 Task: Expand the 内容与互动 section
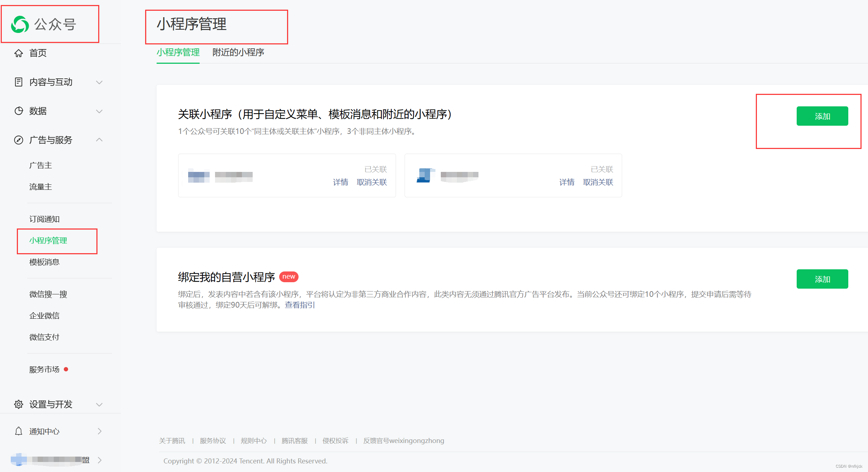(x=99, y=82)
